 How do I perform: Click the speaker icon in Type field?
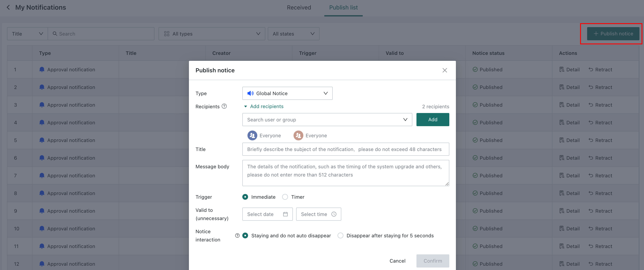coord(250,93)
